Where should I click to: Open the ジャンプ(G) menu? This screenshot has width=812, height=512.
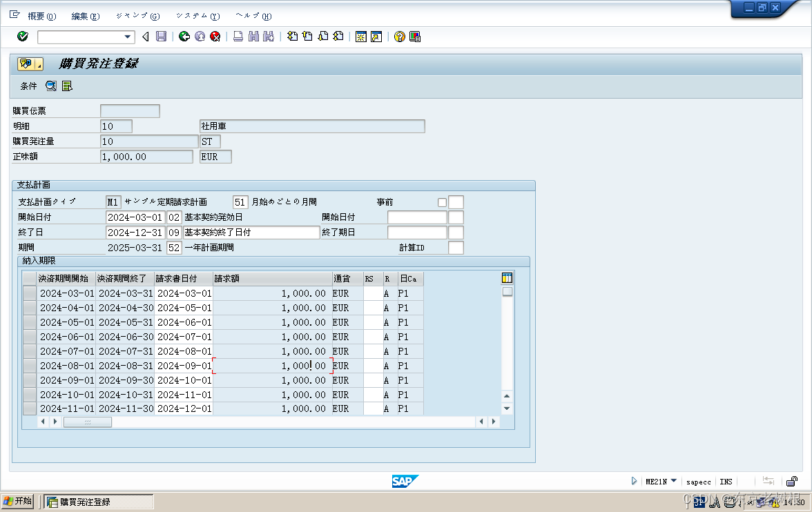coord(136,15)
